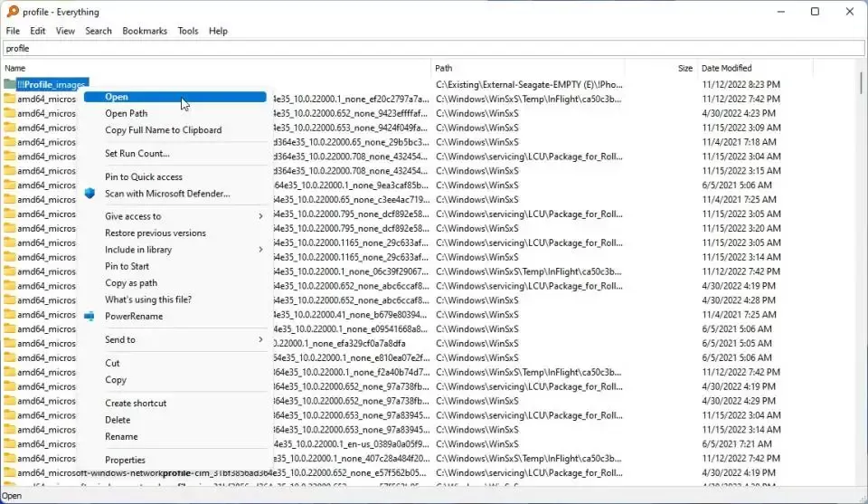Click the Size column header

[x=684, y=68]
